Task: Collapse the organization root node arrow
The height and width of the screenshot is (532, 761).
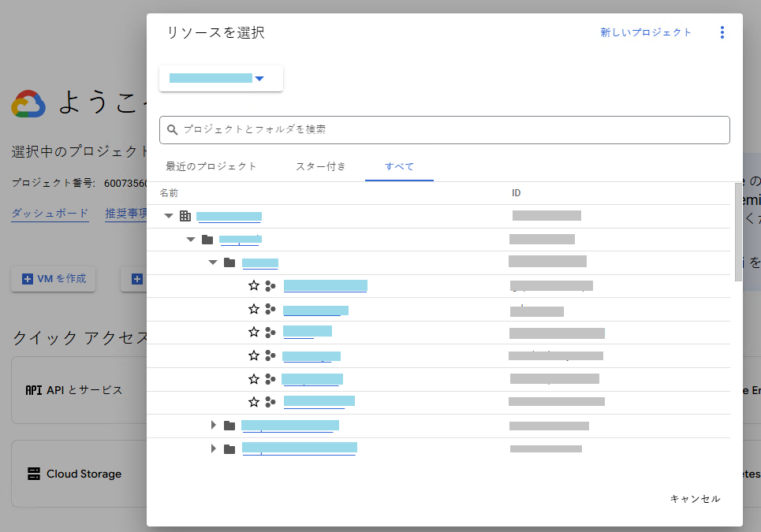Action: pyautogui.click(x=169, y=216)
